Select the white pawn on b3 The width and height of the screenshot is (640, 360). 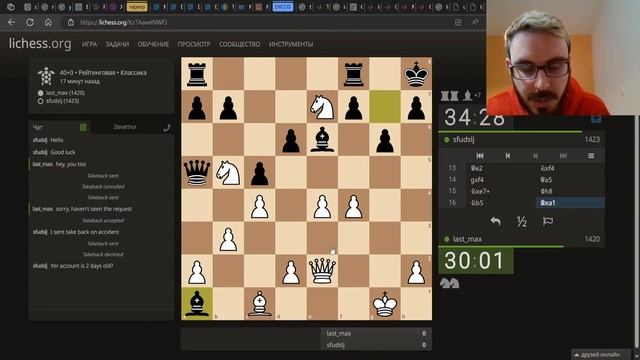pyautogui.click(x=228, y=238)
